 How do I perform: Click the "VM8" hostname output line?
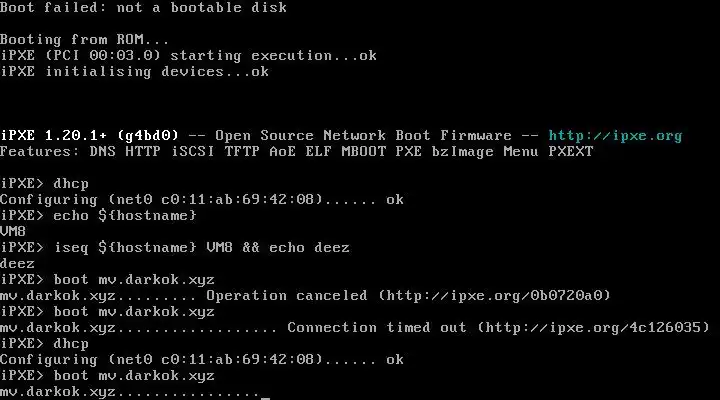[14, 231]
